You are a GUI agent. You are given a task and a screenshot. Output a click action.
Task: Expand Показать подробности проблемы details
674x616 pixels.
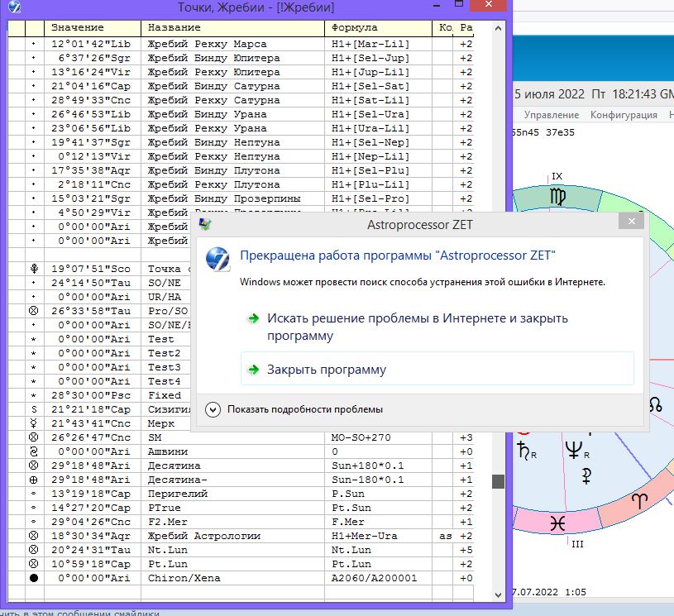coord(213,409)
